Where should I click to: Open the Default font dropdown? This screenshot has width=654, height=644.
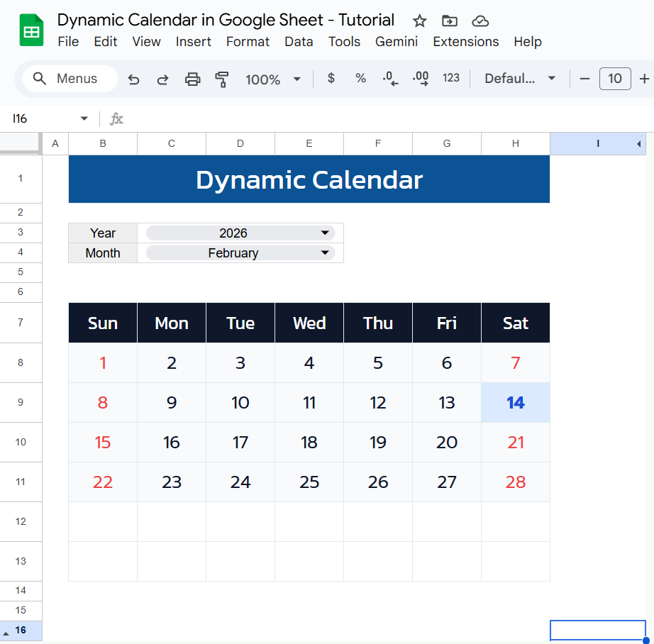click(x=519, y=79)
